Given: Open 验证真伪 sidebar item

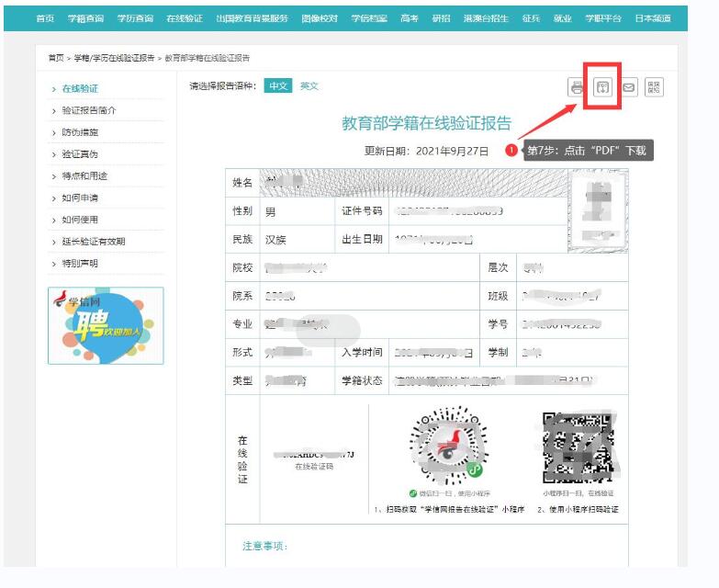Looking at the screenshot, I should pos(80,154).
